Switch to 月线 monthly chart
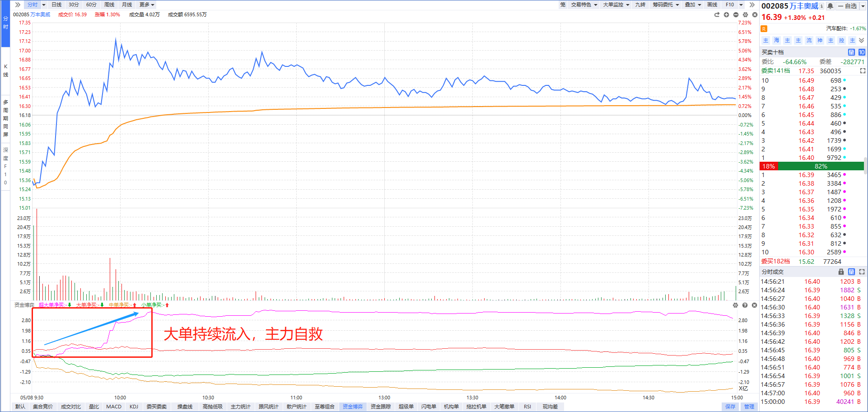 [127, 5]
